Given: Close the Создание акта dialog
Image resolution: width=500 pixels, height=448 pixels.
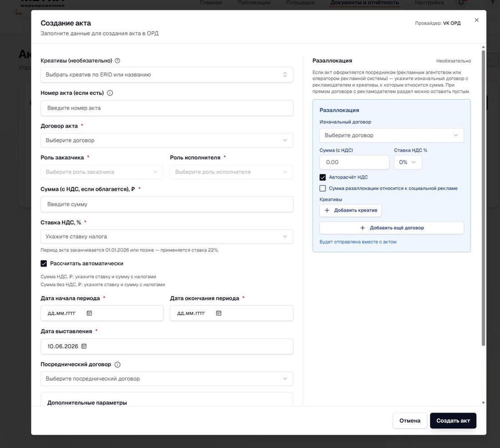Looking at the screenshot, I should (476, 20).
